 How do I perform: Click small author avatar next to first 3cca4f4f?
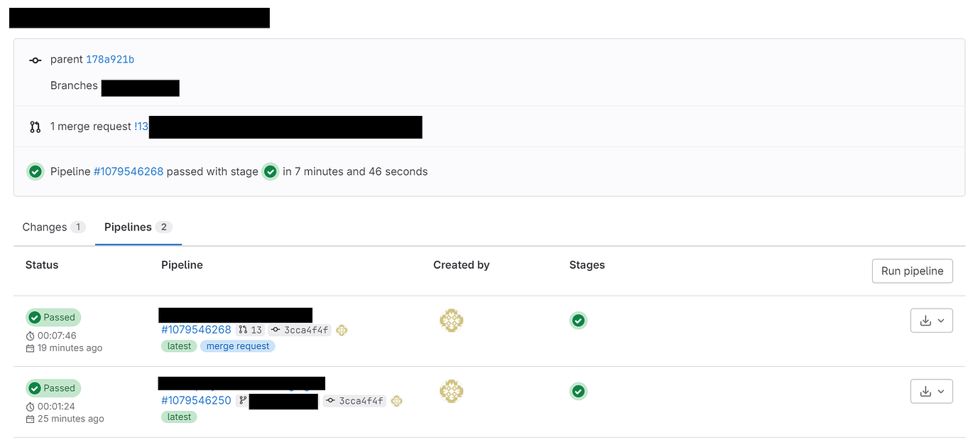(x=342, y=330)
